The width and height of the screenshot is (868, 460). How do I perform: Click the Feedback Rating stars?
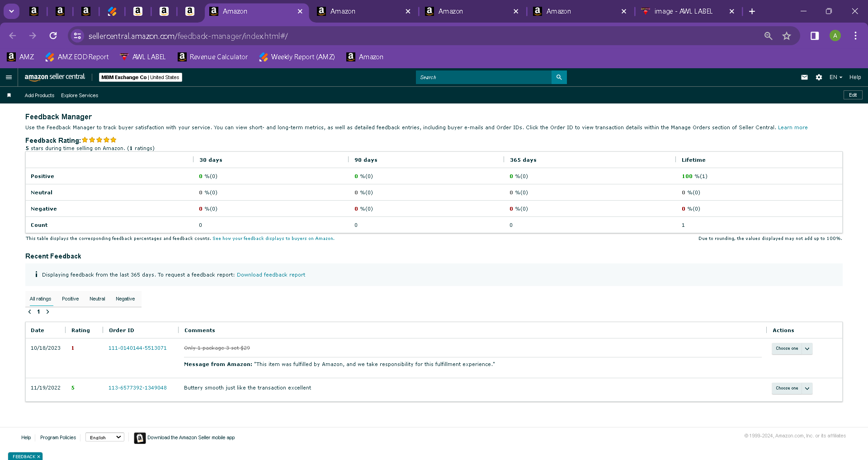[x=99, y=140]
